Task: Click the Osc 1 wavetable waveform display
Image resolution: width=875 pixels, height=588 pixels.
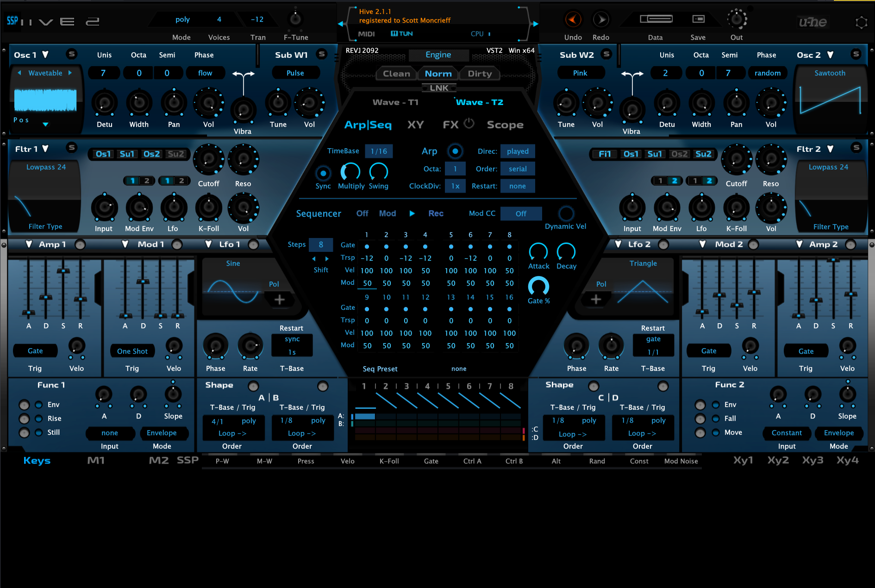Action: pos(45,100)
